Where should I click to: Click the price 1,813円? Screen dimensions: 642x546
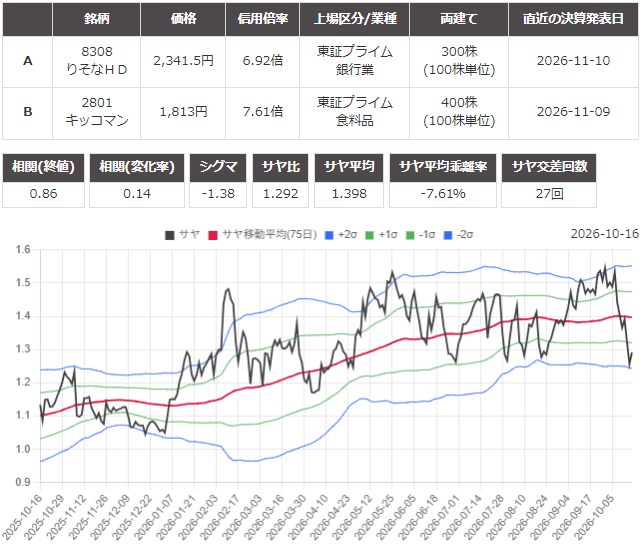click(x=183, y=112)
